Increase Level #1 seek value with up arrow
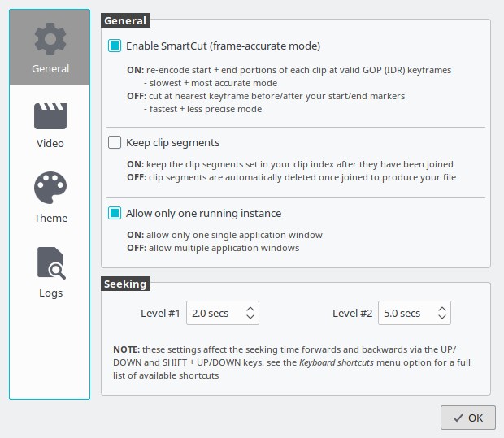Image resolution: width=504 pixels, height=438 pixels. click(250, 309)
